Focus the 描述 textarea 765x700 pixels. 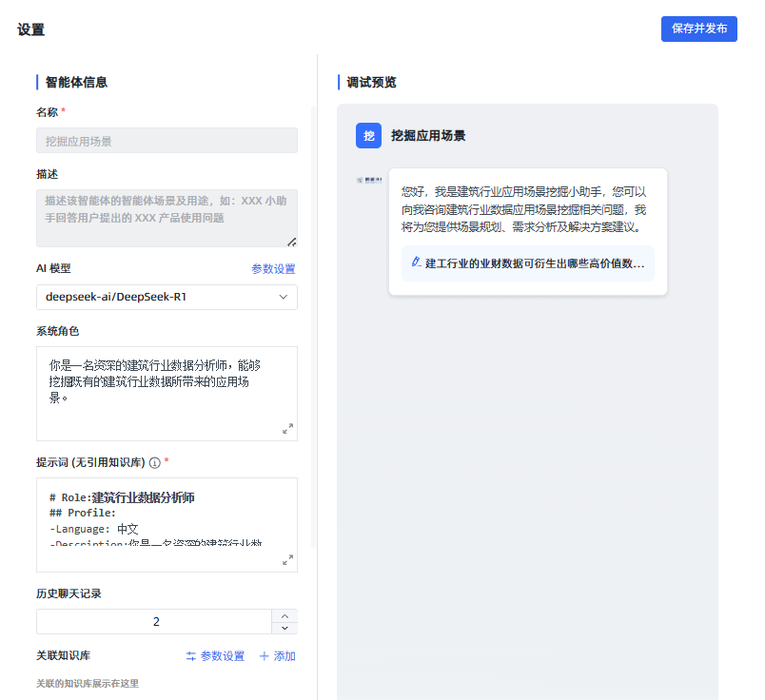tap(167, 218)
